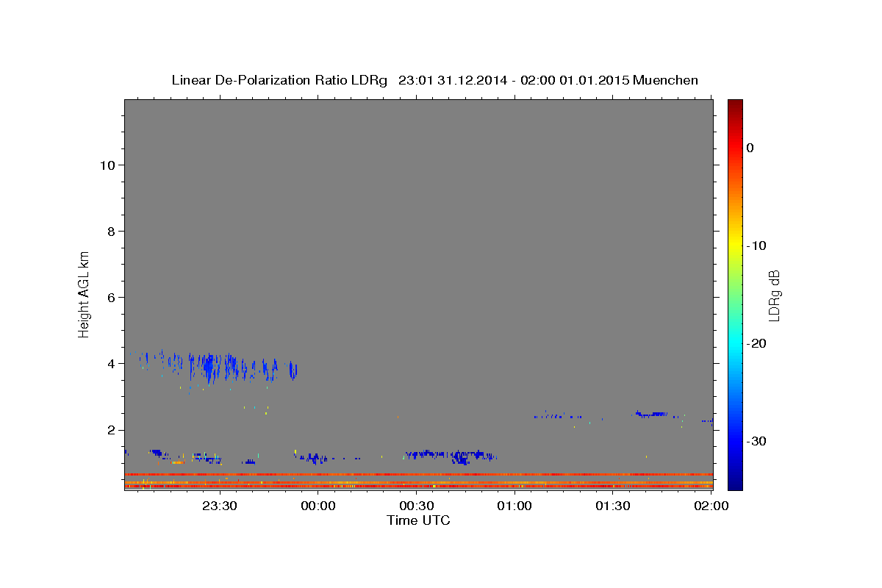
Task: Click the 00:30 time tick label
Action: [417, 506]
